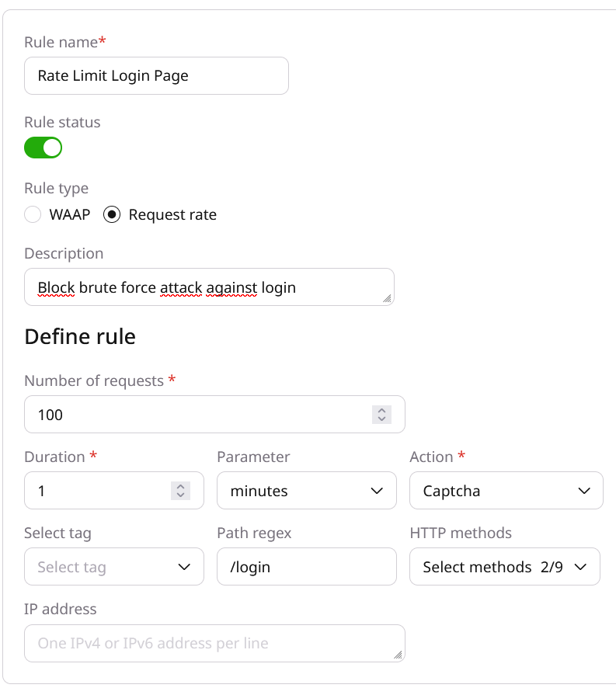
Task: Open the Action dropdown showing Captcha
Action: (x=506, y=491)
